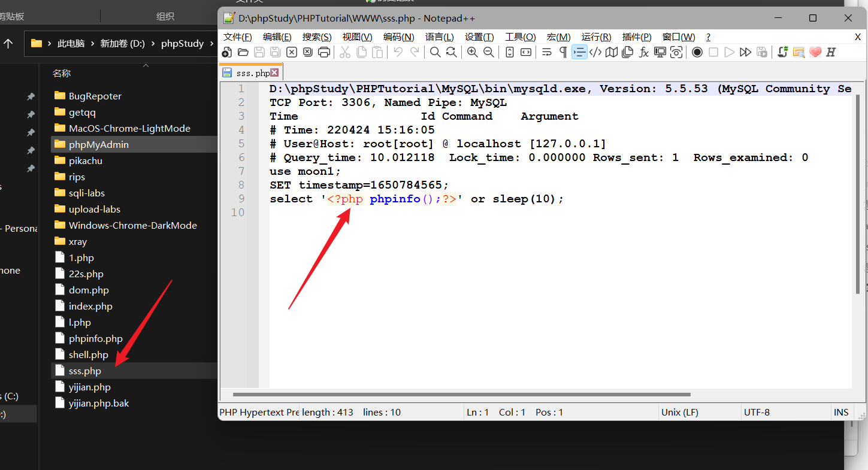The image size is (868, 470).
Task: Open the 文件(F) menu
Action: [237, 37]
